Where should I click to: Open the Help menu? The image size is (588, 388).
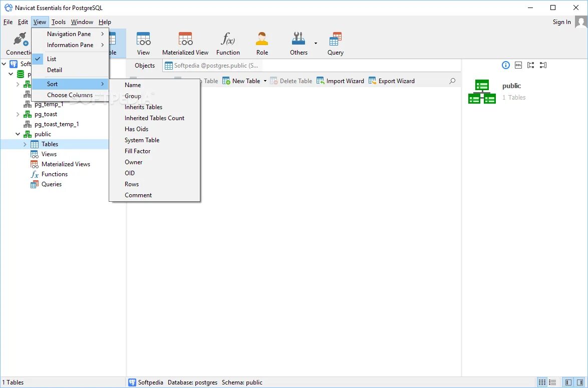(x=105, y=22)
